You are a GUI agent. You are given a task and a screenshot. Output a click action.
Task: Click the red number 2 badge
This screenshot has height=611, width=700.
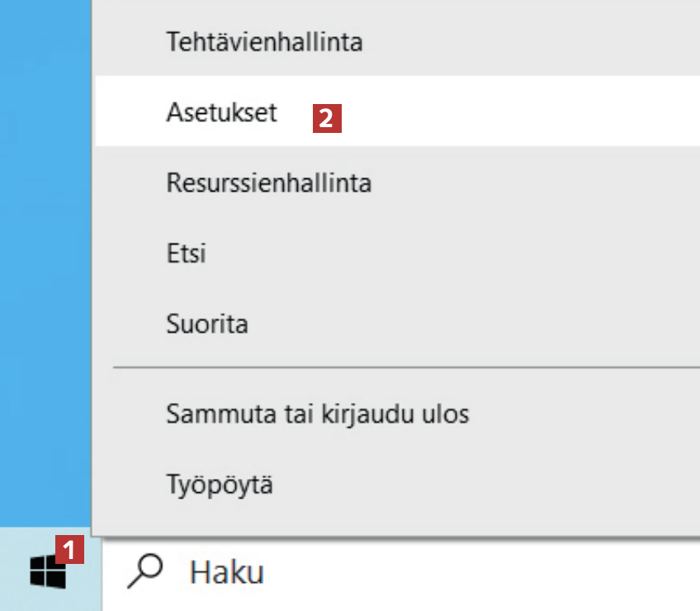coord(326,118)
